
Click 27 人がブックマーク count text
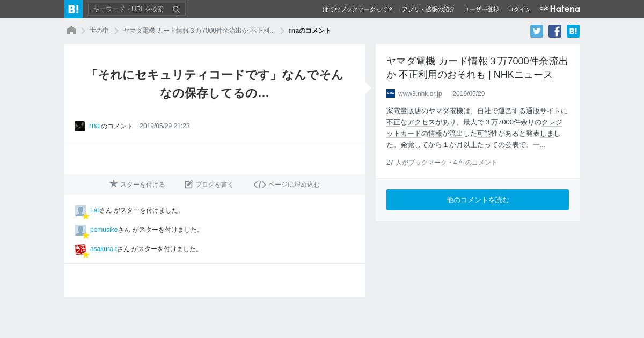pyautogui.click(x=416, y=163)
